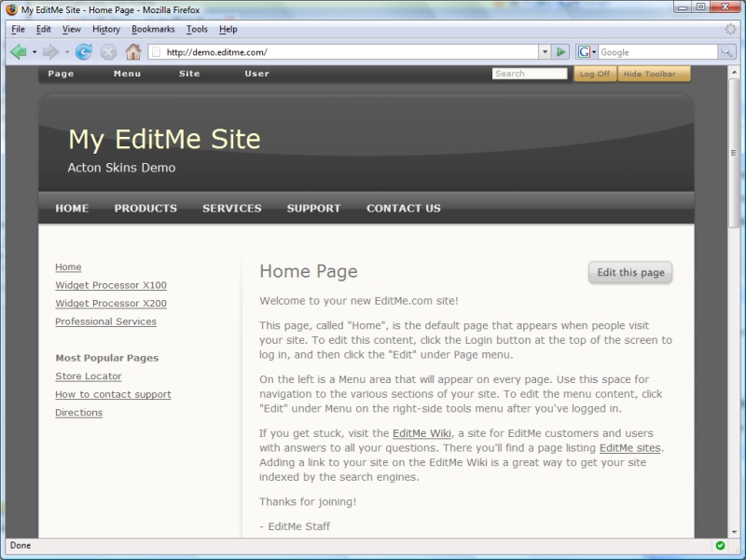The height and width of the screenshot is (560, 746).
Task: Follow the EditMe sites link
Action: 630,448
